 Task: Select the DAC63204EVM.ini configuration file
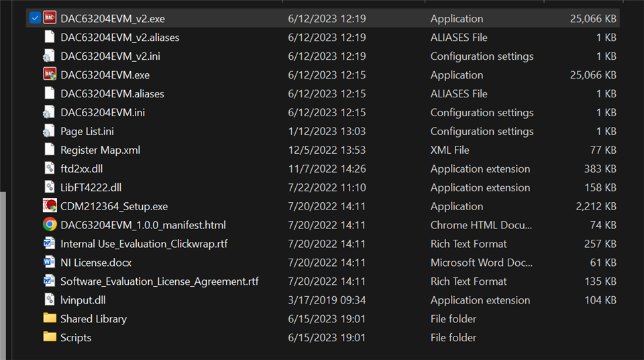pos(102,113)
